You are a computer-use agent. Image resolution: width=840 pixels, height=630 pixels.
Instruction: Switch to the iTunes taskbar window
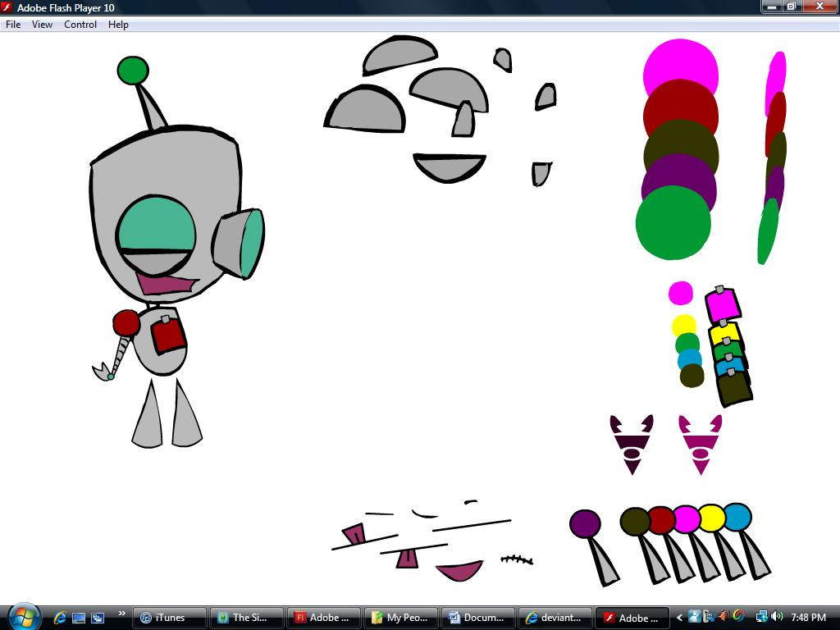[169, 618]
